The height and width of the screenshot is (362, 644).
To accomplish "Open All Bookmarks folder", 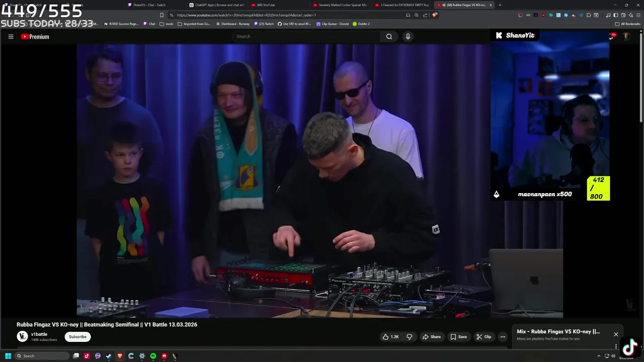I will (627, 24).
